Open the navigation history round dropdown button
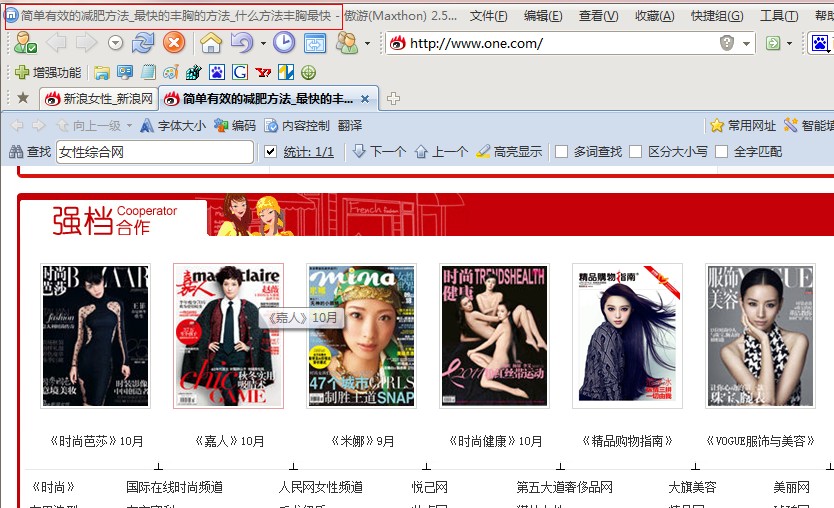Image resolution: width=834 pixels, height=508 pixels. 115,43
